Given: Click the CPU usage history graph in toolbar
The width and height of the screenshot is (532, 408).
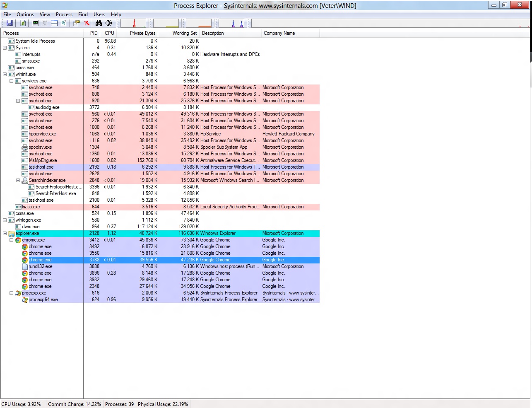Looking at the screenshot, I should click(133, 23).
